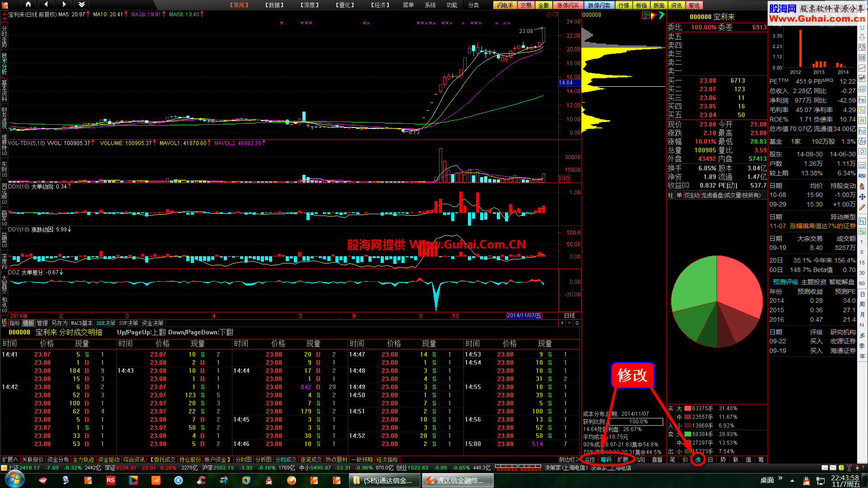Viewport: 868px width, 488px height.
Task: Switch to 综合资讯 bottom tab
Action: 134,460
